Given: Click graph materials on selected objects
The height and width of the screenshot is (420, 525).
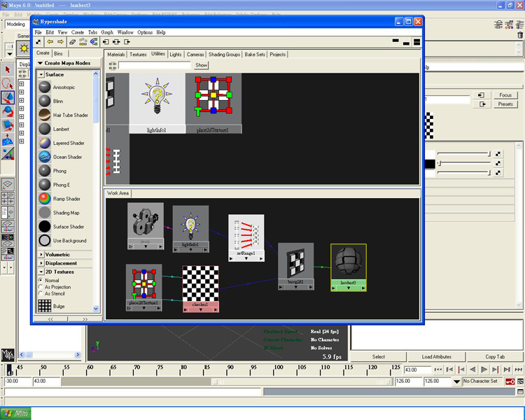Looking at the screenshot, I should pyautogui.click(x=94, y=42).
